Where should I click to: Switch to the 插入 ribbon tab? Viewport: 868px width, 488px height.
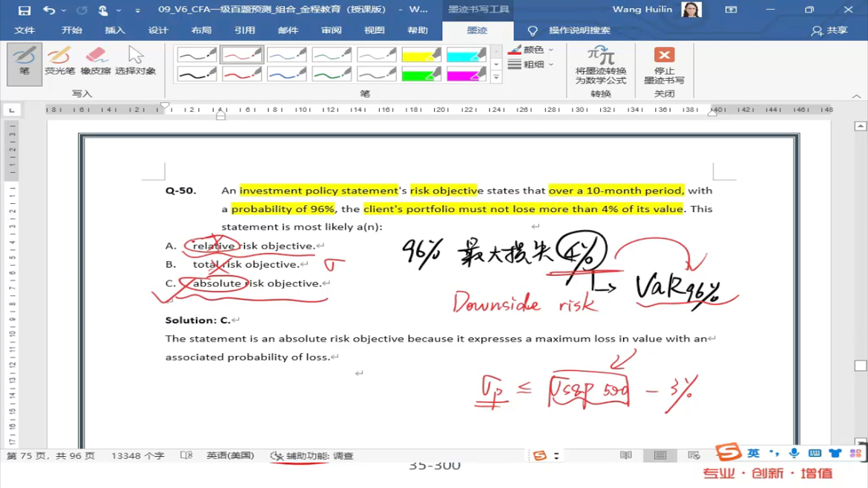pos(114,30)
